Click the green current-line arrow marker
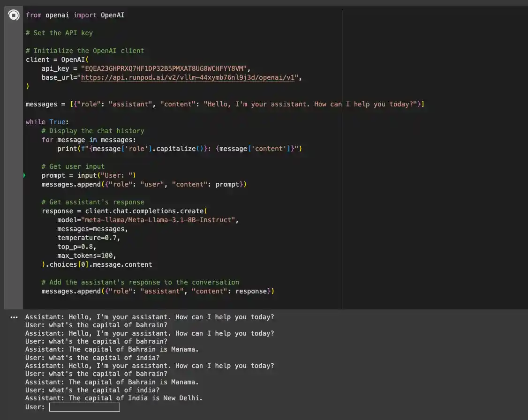The height and width of the screenshot is (420, 528). (24, 175)
